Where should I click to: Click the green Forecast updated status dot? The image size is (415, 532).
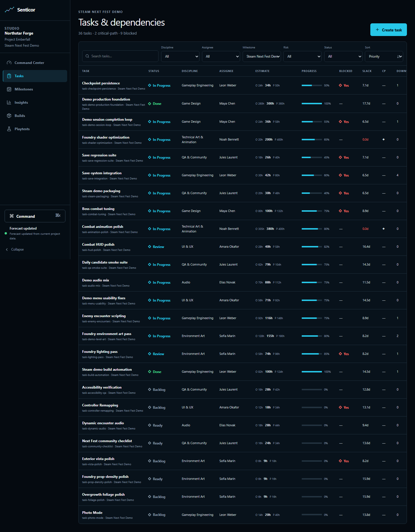tap(6, 233)
